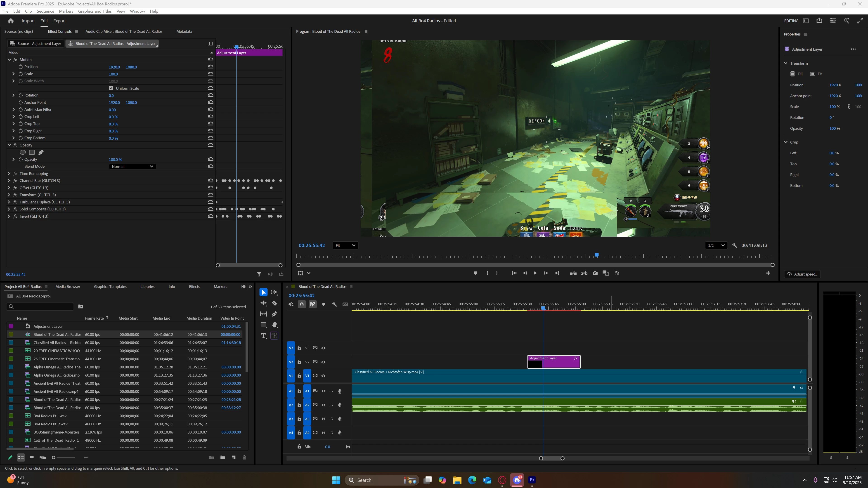868x488 pixels.
Task: Select the Pen tool in the timeline toolbar
Action: [x=274, y=314]
